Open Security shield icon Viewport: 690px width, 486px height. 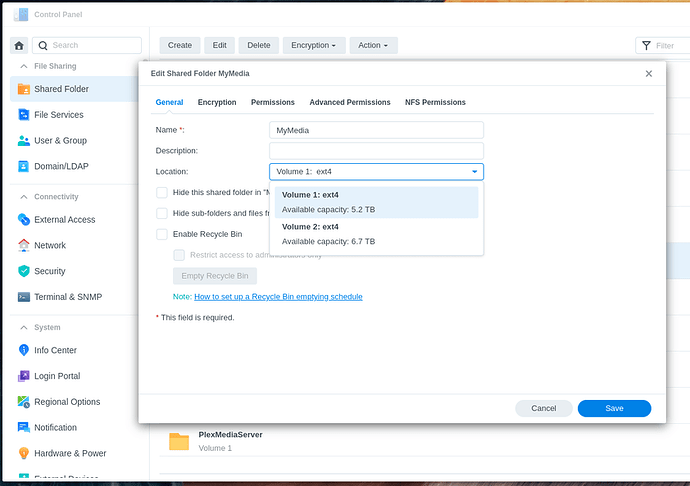pyautogui.click(x=23, y=271)
